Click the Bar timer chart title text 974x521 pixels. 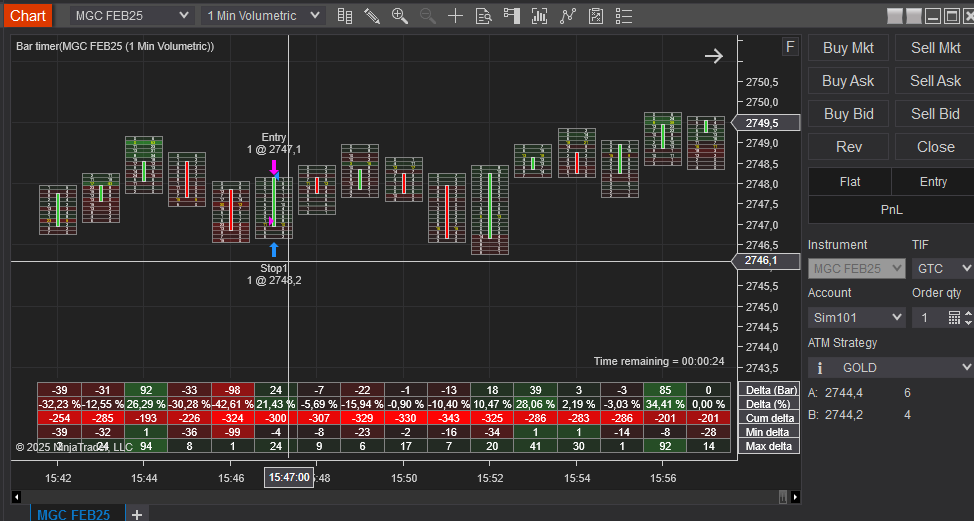click(x=115, y=46)
